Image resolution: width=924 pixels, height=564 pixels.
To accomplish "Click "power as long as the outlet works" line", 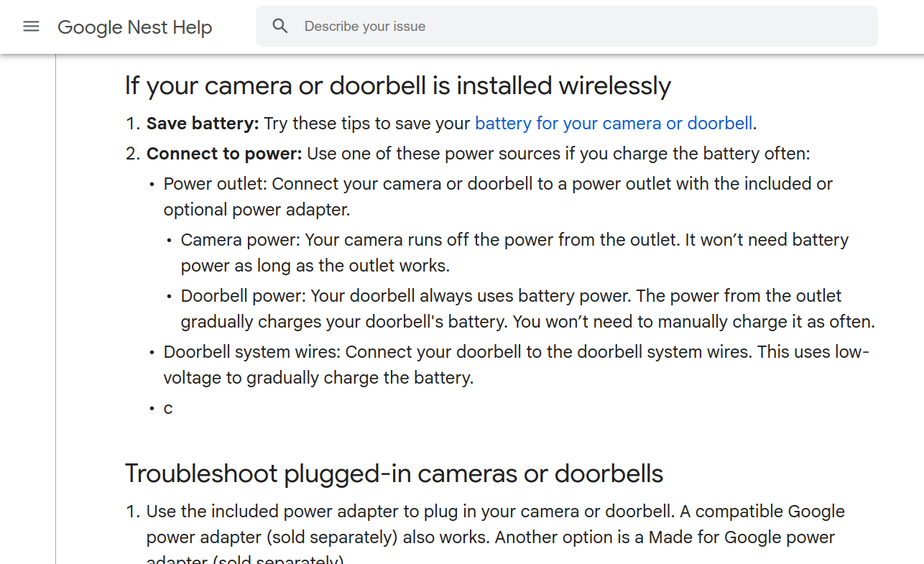I will (x=315, y=266).
